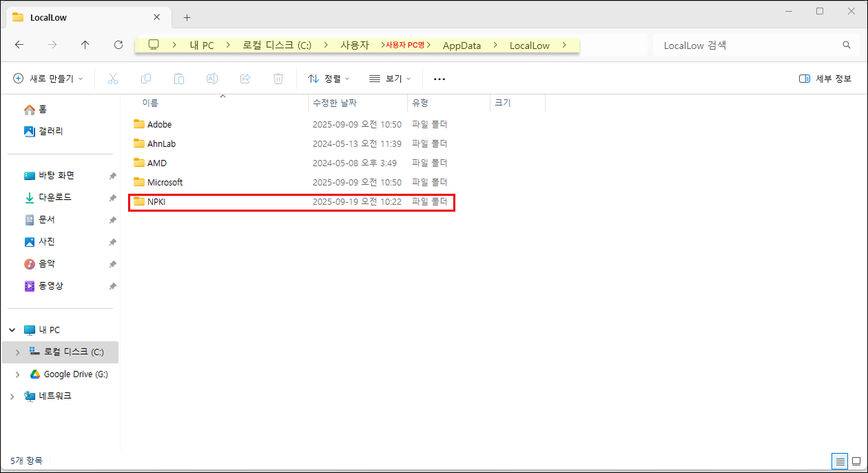Click the Rename icon in toolbar
Screen dimensions: 868x473
(212, 79)
